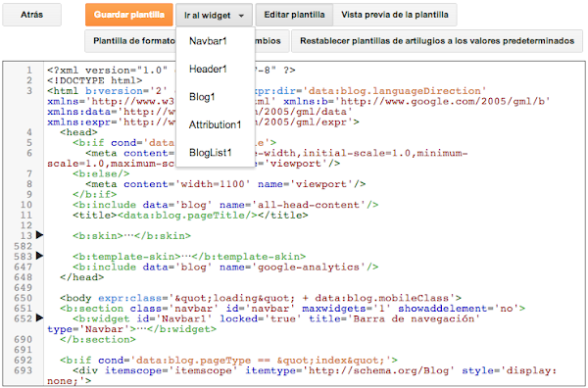Select the Editar plantilla tab
This screenshot has width=588, height=388.
pyautogui.click(x=294, y=15)
